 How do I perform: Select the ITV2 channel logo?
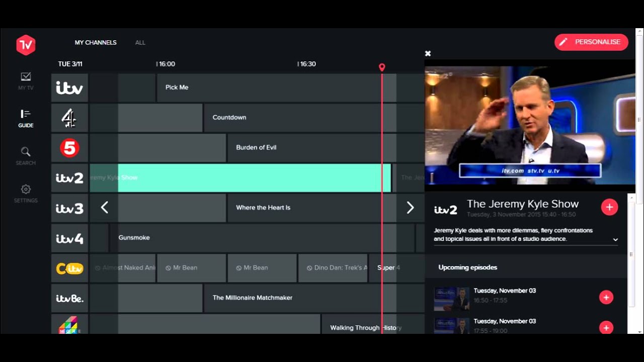point(69,178)
